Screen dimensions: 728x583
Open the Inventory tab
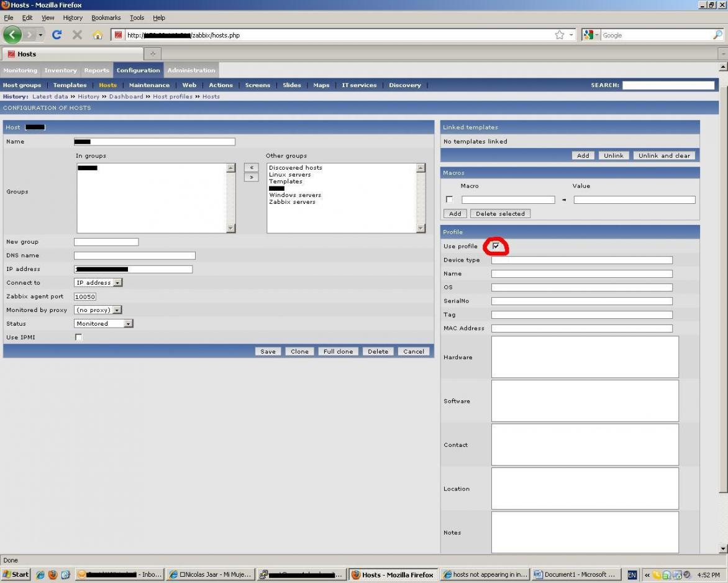[x=60, y=70]
